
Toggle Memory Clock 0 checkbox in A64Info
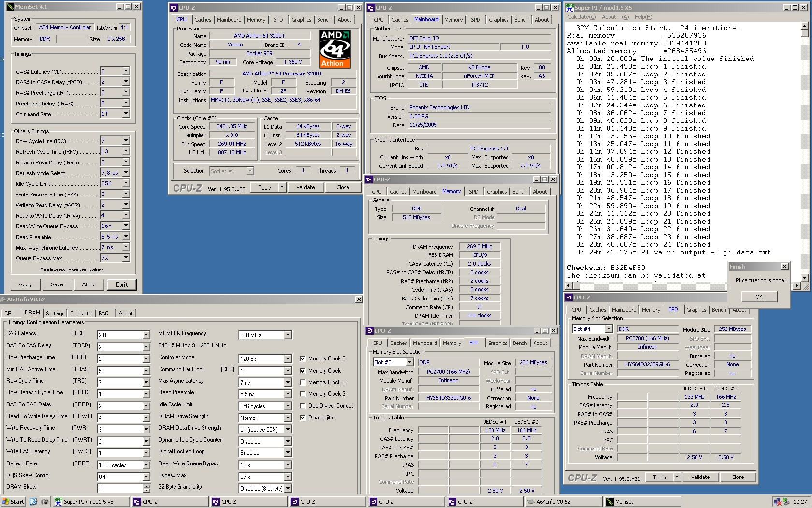pyautogui.click(x=303, y=359)
